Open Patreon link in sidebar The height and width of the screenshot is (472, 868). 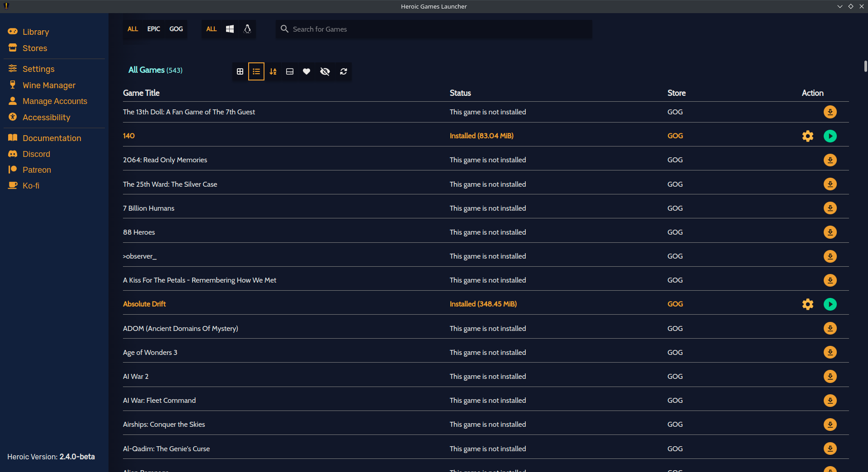tap(37, 170)
